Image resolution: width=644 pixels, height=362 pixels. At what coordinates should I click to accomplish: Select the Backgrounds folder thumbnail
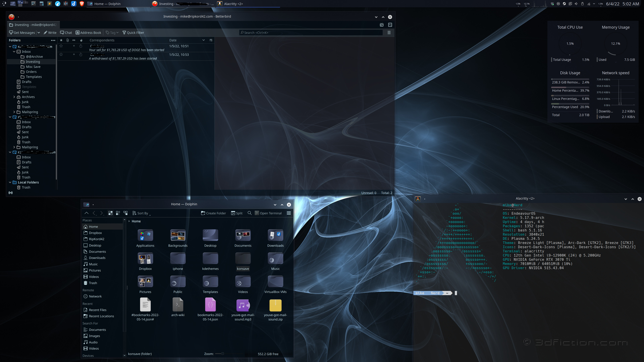pyautogui.click(x=178, y=235)
